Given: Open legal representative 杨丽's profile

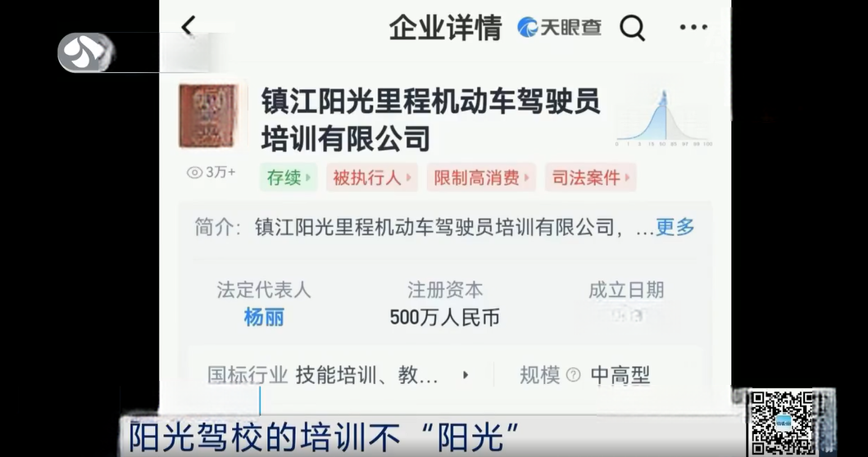Looking at the screenshot, I should tap(264, 318).
